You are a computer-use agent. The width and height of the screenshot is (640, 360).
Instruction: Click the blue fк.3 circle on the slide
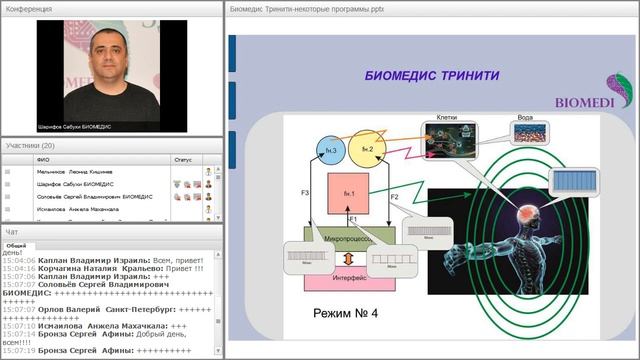pyautogui.click(x=331, y=150)
